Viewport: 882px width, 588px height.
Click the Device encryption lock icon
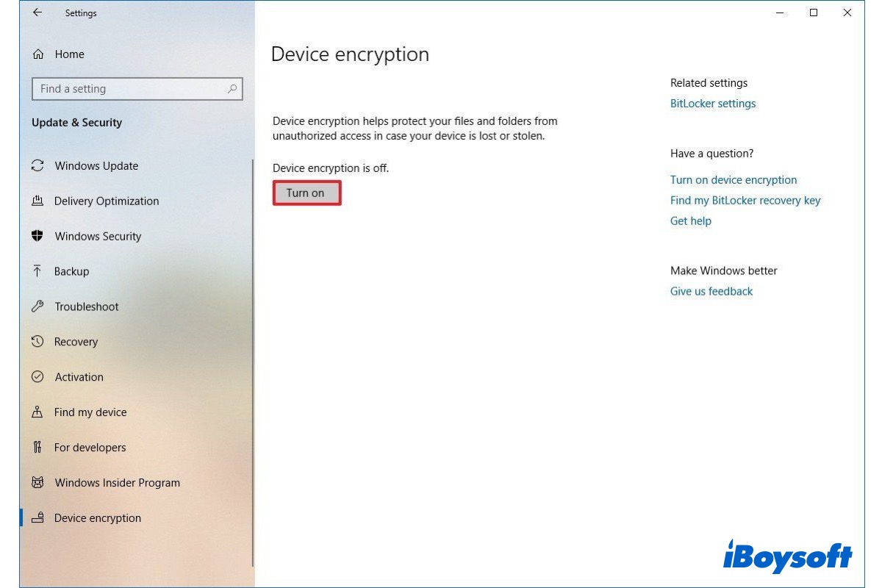(38, 517)
